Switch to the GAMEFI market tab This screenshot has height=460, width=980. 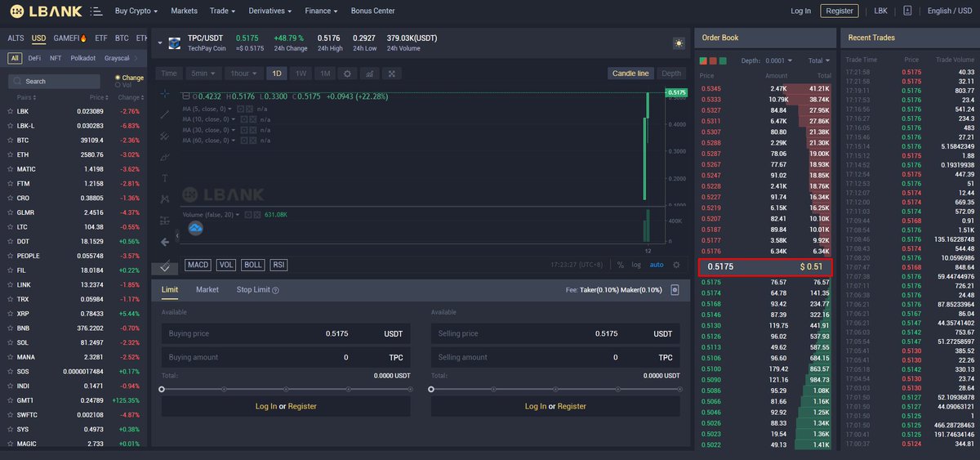pos(70,38)
